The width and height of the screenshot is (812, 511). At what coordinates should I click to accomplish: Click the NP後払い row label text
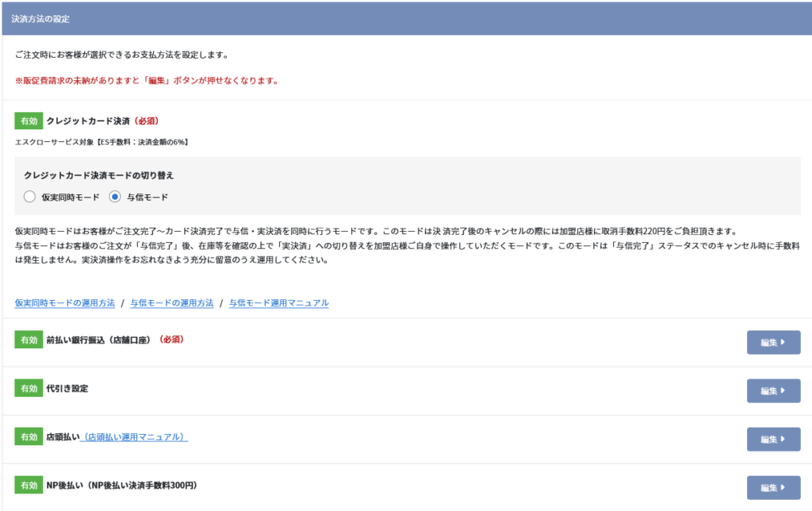coord(121,485)
